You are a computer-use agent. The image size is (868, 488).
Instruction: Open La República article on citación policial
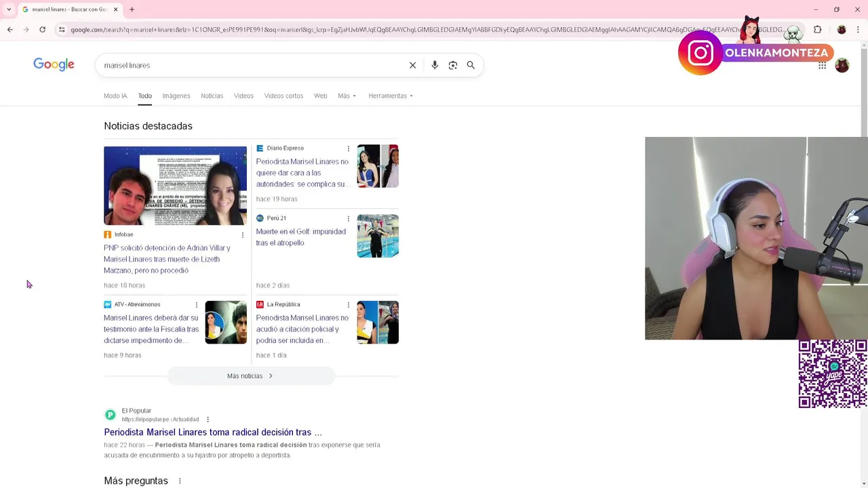[302, 329]
